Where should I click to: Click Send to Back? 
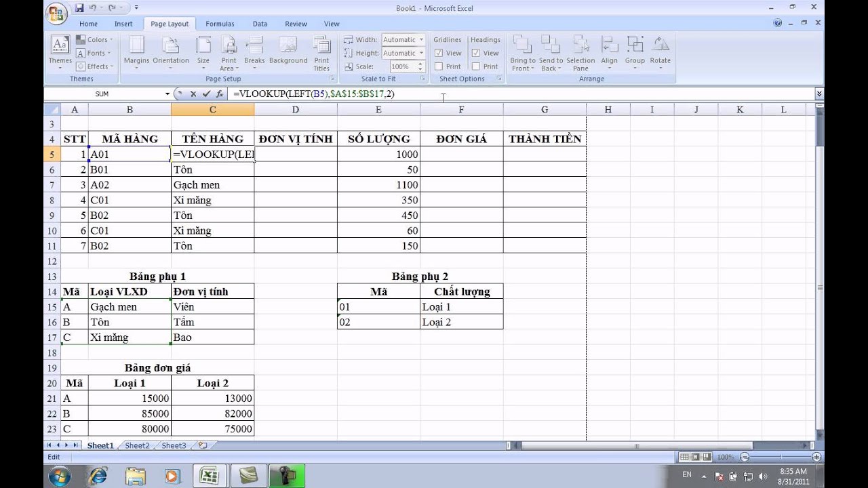coord(551,52)
